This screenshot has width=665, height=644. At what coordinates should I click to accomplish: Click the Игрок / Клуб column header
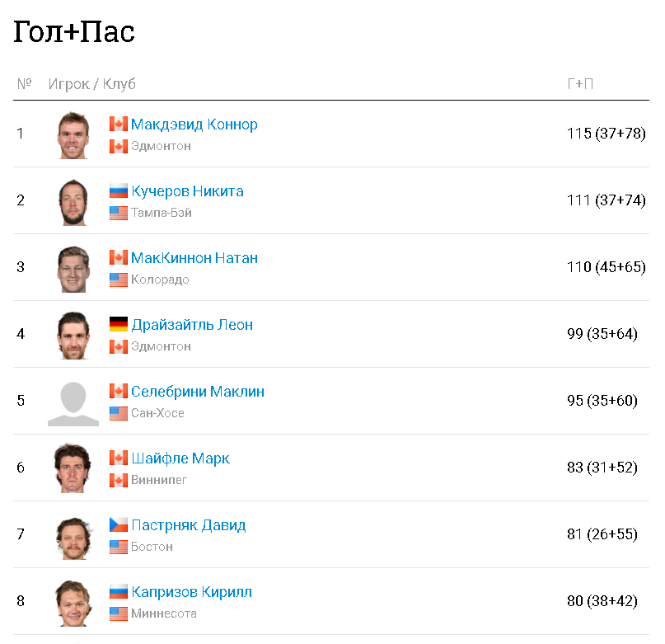tap(91, 84)
